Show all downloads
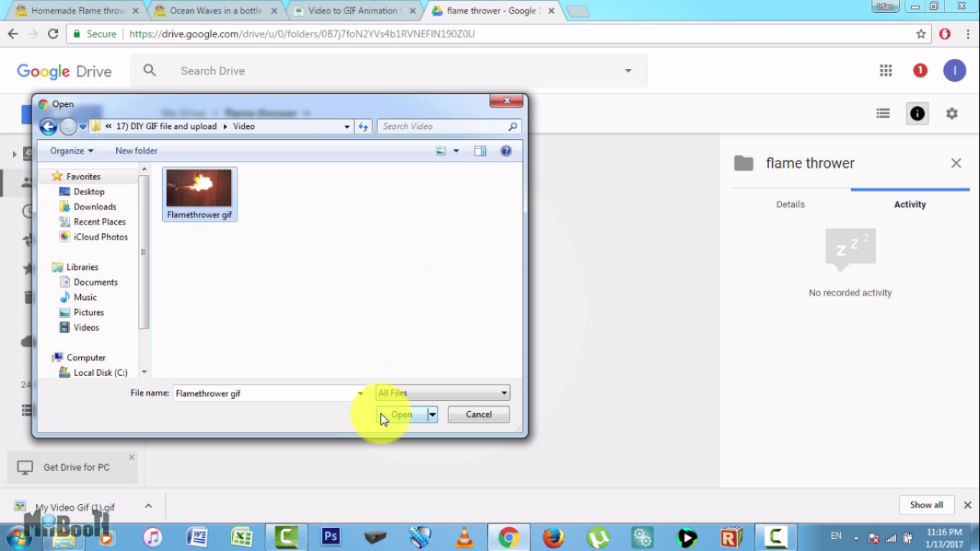 pos(926,505)
